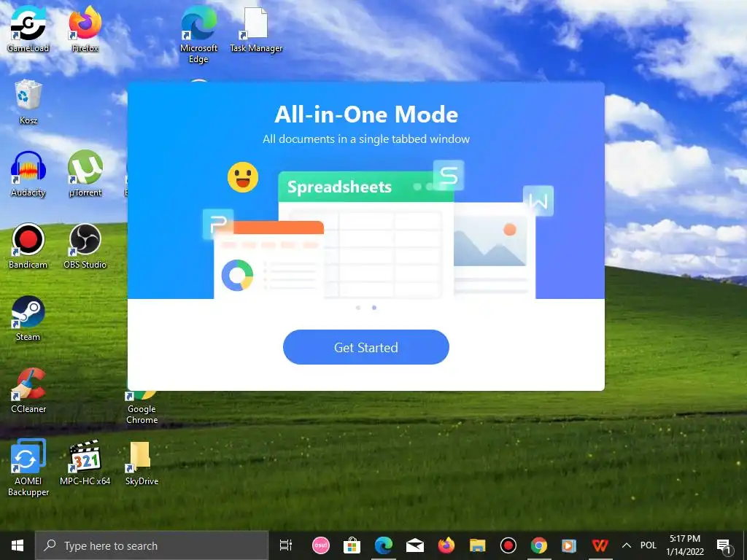Open File Explorer from the taskbar

477,545
